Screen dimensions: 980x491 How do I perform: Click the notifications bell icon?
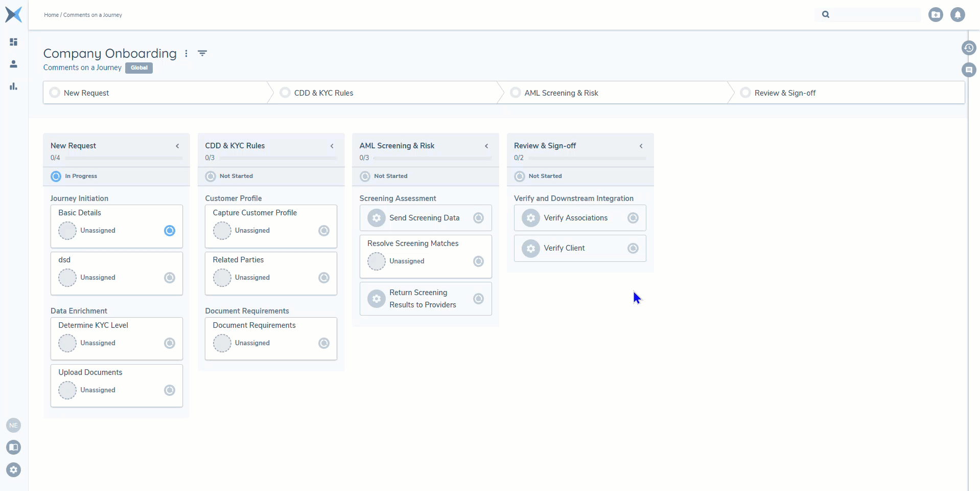958,15
